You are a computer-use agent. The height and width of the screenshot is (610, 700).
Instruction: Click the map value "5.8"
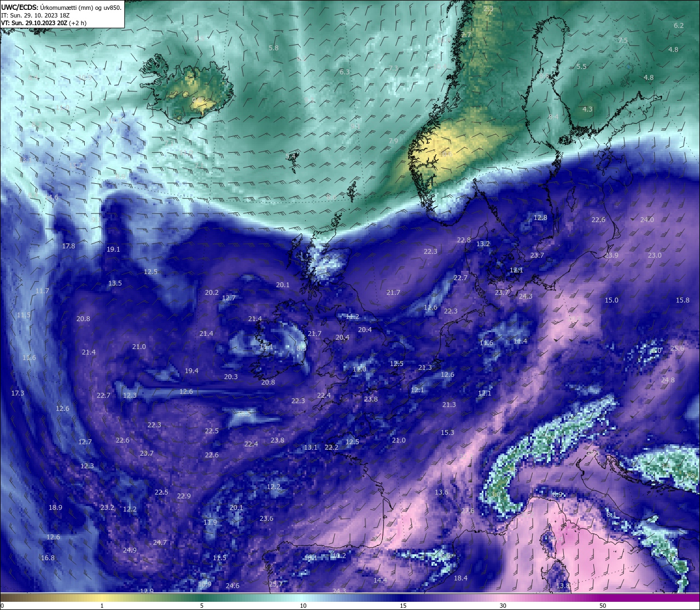(x=273, y=48)
